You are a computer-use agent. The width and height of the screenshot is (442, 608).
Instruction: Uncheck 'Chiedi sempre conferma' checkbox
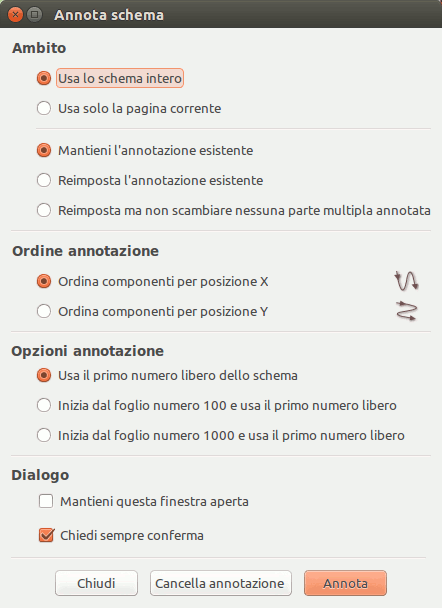pos(46,535)
